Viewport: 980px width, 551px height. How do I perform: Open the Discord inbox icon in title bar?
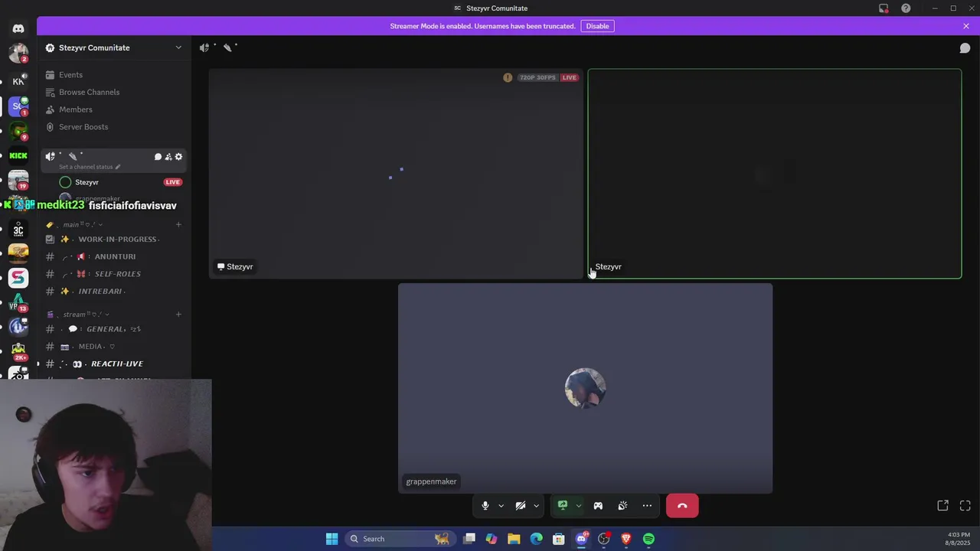click(x=884, y=8)
